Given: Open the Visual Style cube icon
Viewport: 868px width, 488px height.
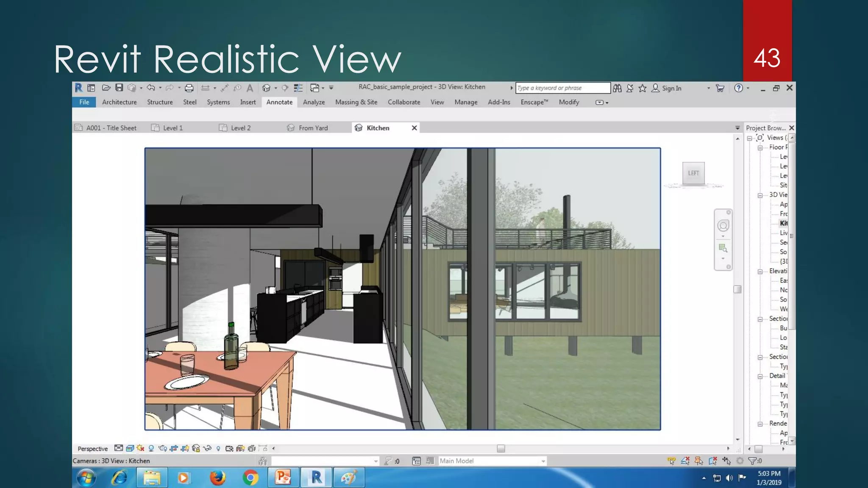Looking at the screenshot, I should (130, 448).
